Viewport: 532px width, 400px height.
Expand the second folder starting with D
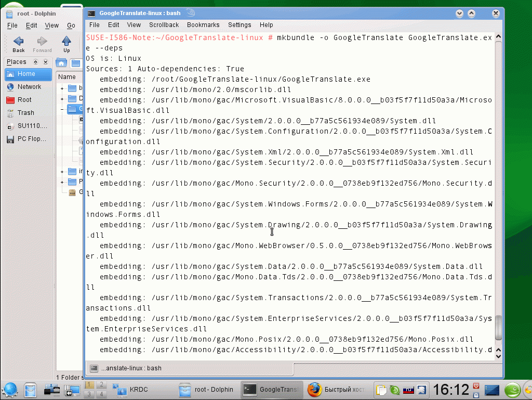(x=62, y=99)
